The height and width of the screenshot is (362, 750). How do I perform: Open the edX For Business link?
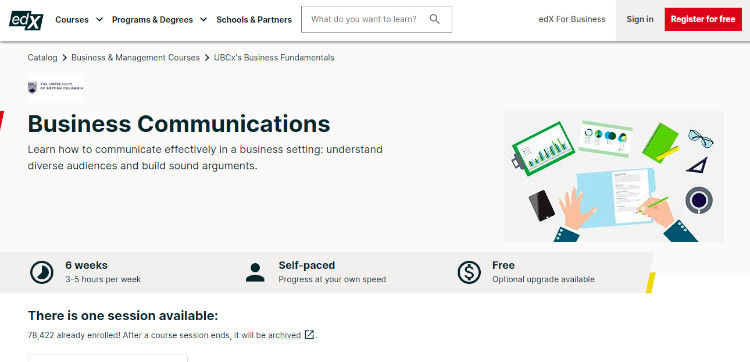coord(572,20)
